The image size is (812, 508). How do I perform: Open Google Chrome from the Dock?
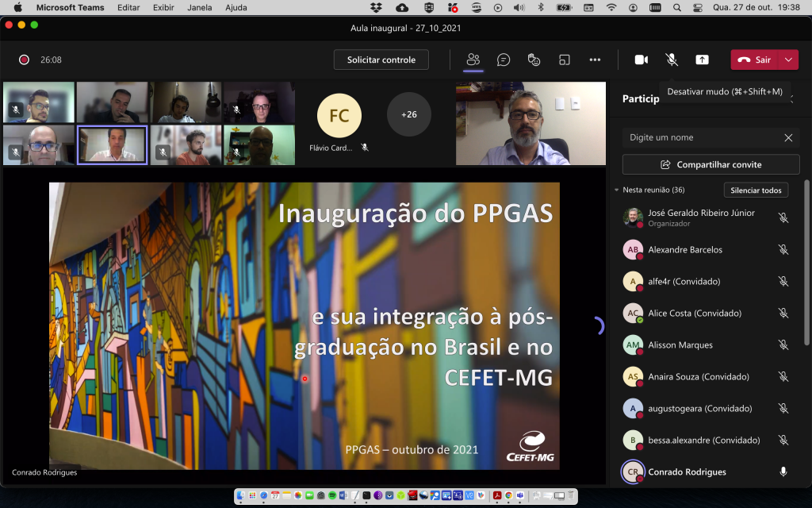pos(508,495)
